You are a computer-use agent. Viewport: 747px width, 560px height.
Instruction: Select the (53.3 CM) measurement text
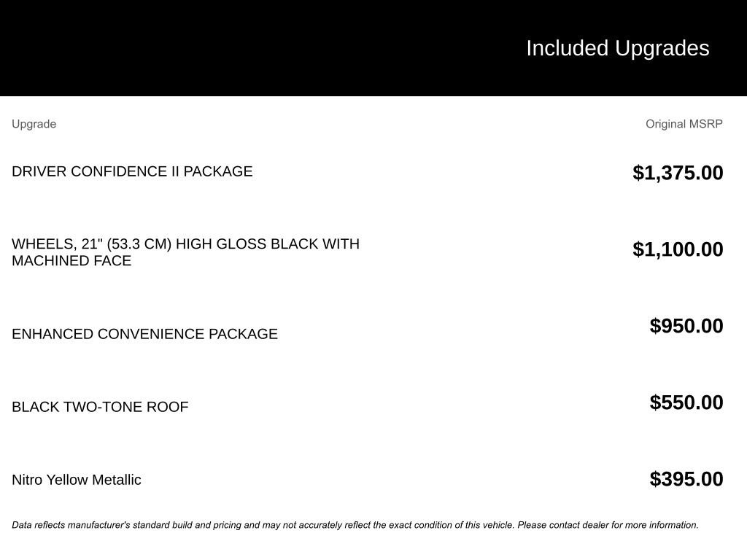pos(139,244)
